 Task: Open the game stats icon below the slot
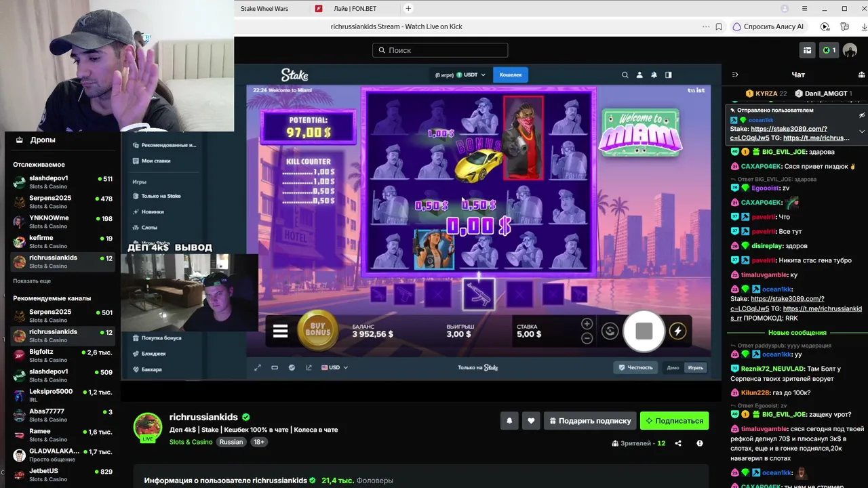pos(292,367)
